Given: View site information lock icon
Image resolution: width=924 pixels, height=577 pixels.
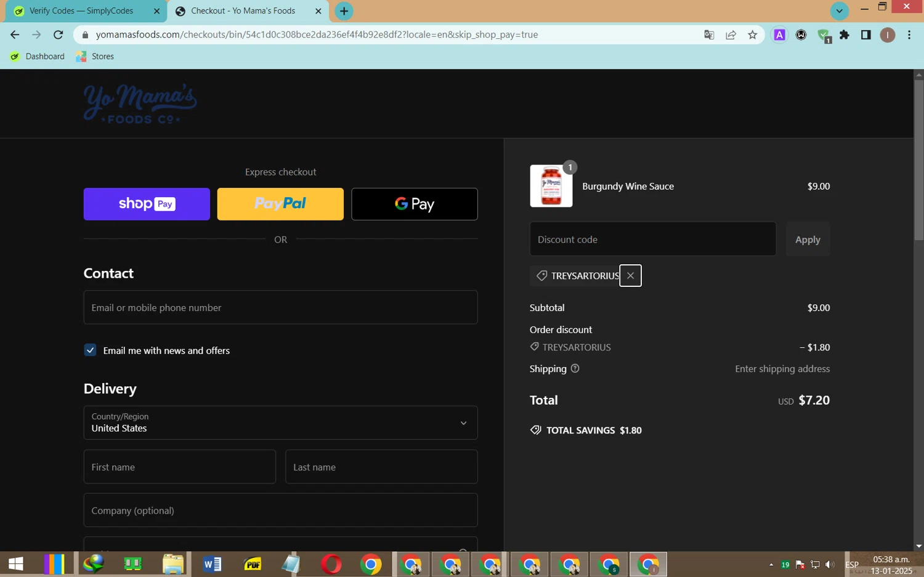Looking at the screenshot, I should coord(85,35).
